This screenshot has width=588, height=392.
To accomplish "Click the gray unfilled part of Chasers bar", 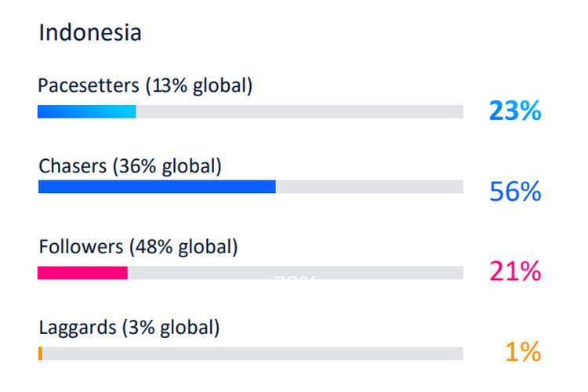I will [368, 187].
